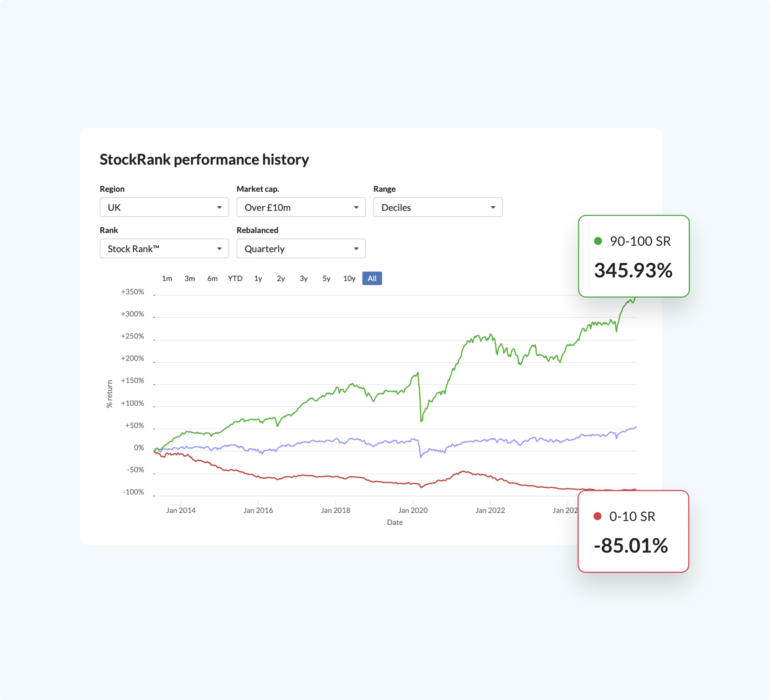Switch to the 10y time range
Viewport: 770px width, 700px height.
(x=349, y=278)
